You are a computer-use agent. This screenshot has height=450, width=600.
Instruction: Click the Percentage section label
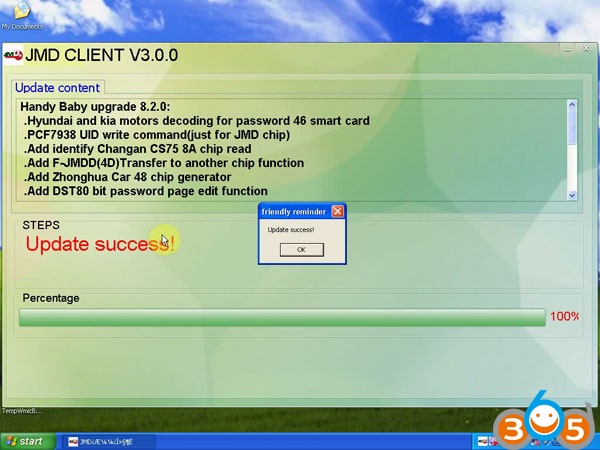point(51,298)
